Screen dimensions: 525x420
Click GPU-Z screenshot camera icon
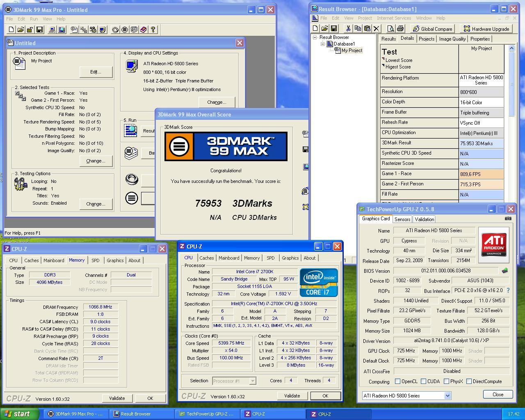click(x=508, y=219)
